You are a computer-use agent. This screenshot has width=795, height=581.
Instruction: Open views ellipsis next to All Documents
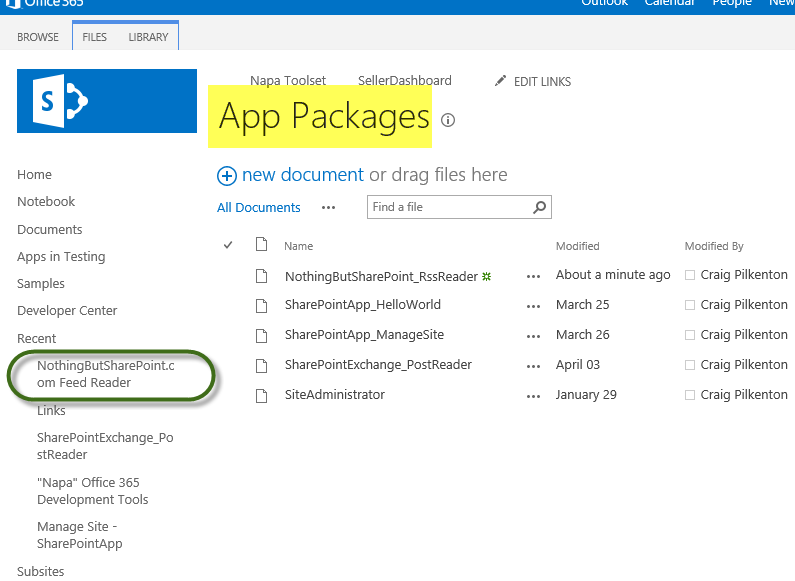pyautogui.click(x=329, y=208)
